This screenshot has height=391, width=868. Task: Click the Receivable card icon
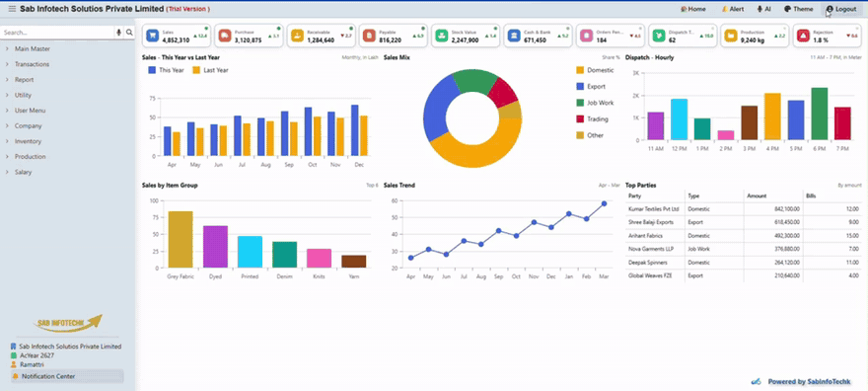pyautogui.click(x=297, y=36)
